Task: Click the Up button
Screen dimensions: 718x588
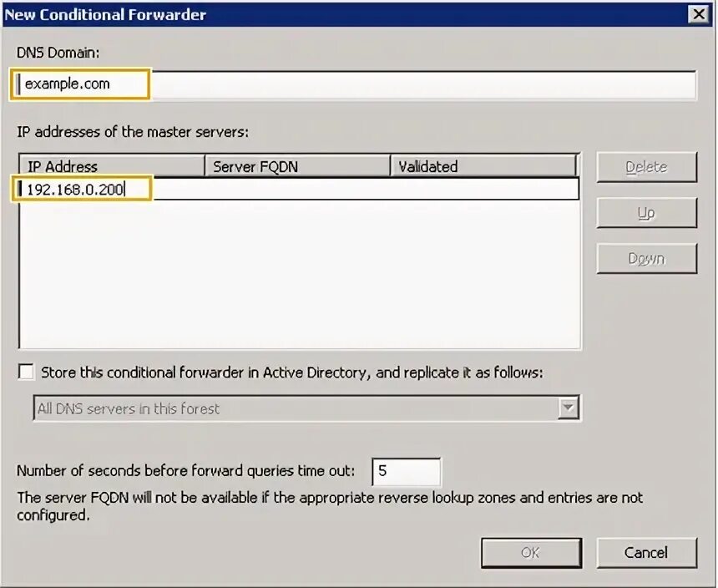Action: pos(646,213)
